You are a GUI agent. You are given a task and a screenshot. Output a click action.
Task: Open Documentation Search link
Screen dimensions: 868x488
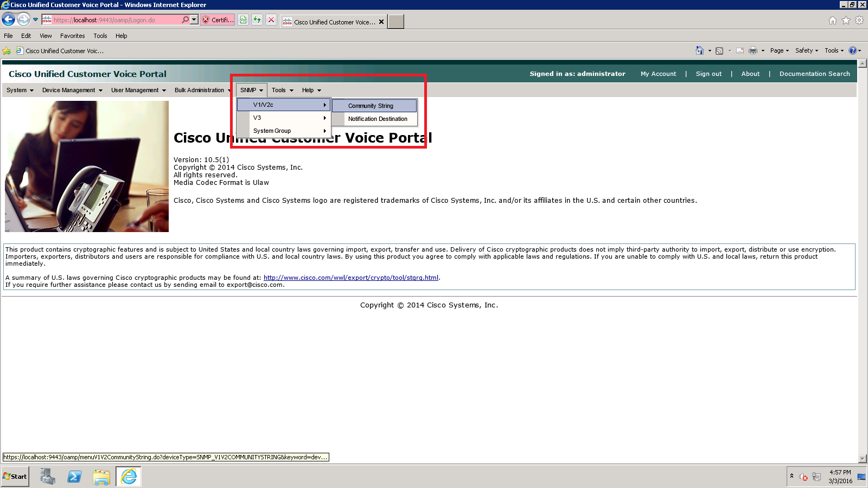pos(814,74)
